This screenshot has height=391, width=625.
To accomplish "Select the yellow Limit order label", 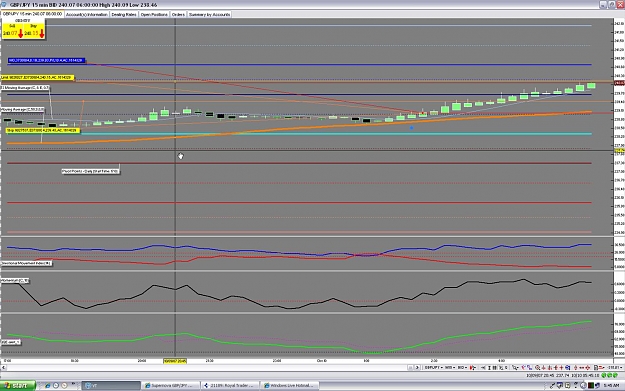I will pos(37,77).
